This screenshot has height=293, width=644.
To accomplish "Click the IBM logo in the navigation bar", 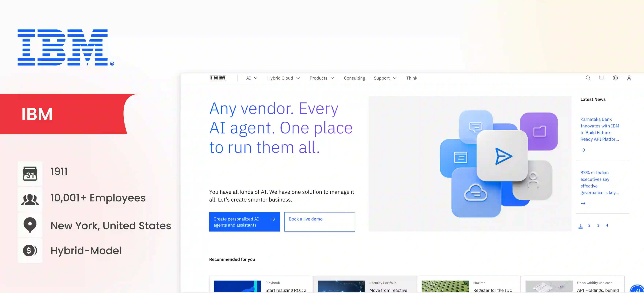I will click(x=218, y=78).
